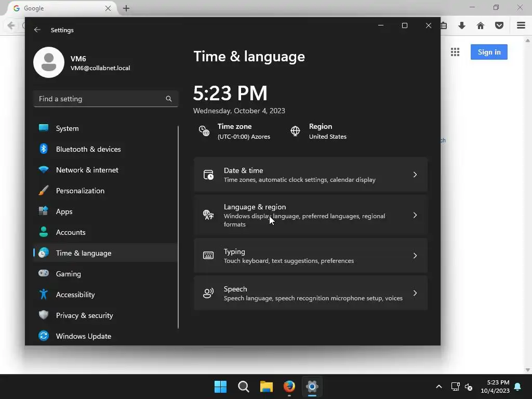This screenshot has height=399, width=532.
Task: Open the Firefox hamburger menu
Action: click(x=521, y=25)
